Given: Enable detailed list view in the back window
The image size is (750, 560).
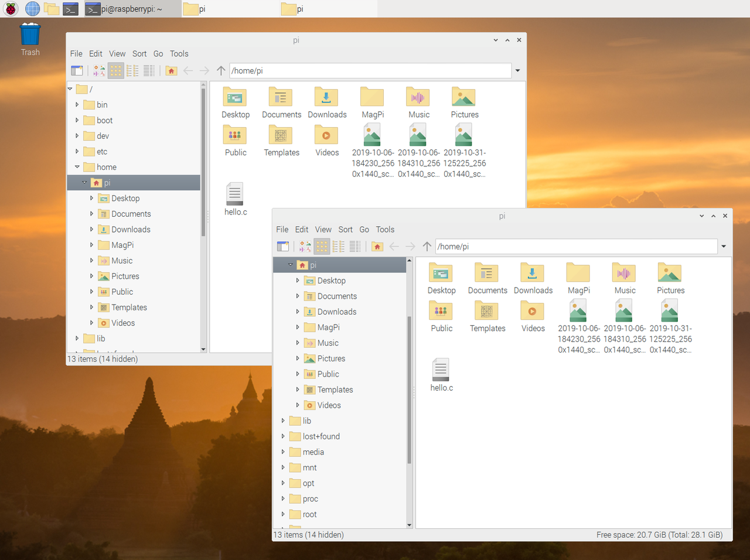Looking at the screenshot, I should tap(149, 71).
